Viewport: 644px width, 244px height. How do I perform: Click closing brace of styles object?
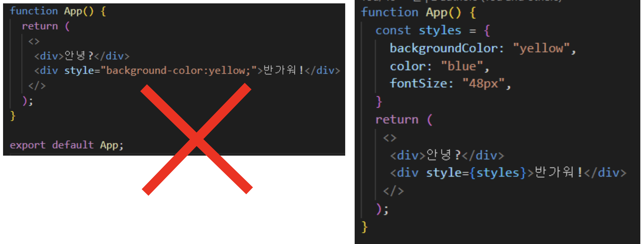click(379, 102)
